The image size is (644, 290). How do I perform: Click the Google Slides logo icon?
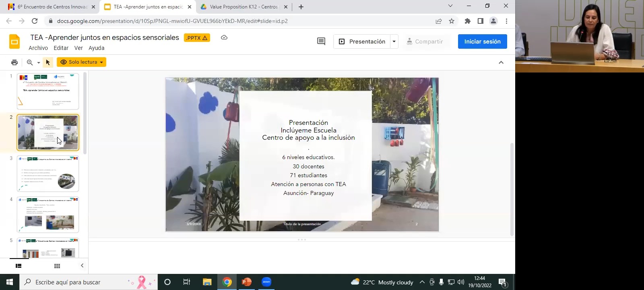tap(14, 41)
